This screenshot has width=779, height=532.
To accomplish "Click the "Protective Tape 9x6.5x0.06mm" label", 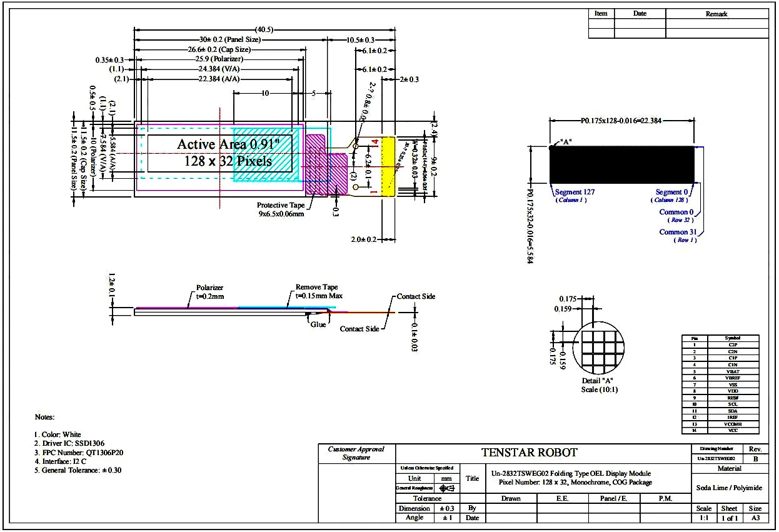I will pyautogui.click(x=281, y=209).
